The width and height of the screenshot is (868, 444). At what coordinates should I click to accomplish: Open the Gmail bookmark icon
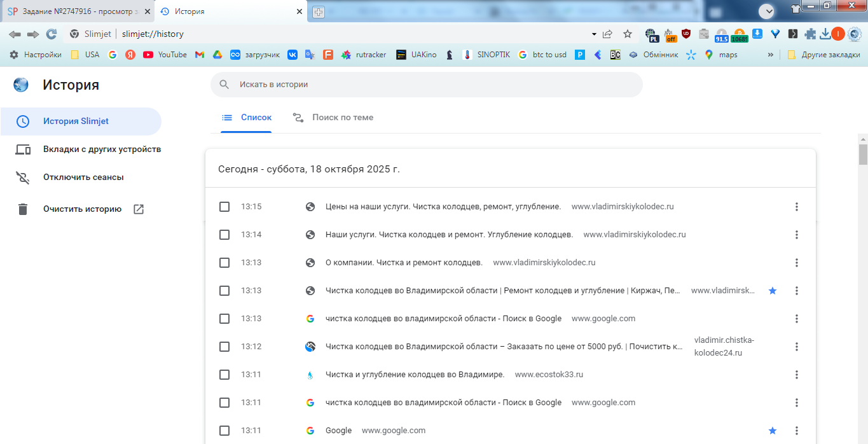pos(200,55)
